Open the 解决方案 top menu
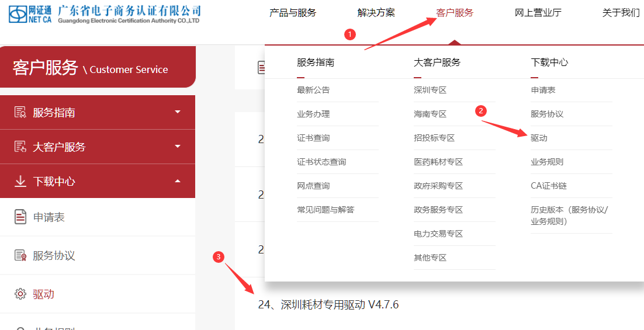Screen dimensions: 644x330 (376, 13)
